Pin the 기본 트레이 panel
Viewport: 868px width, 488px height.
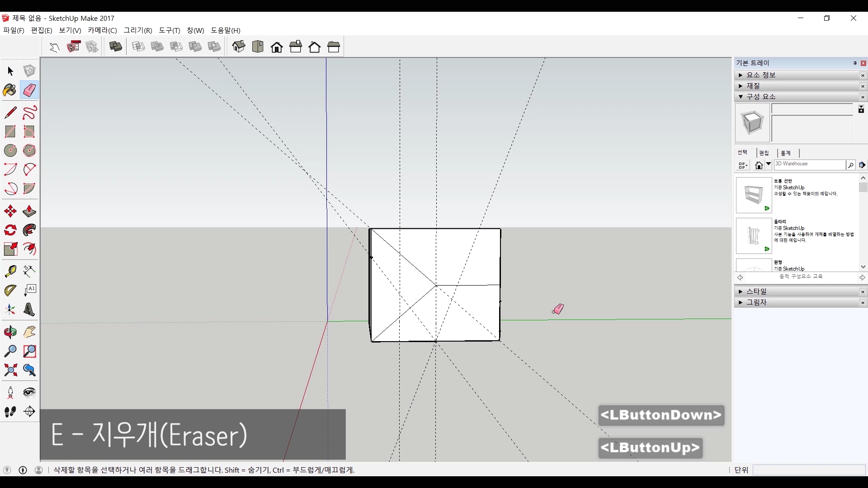(855, 63)
